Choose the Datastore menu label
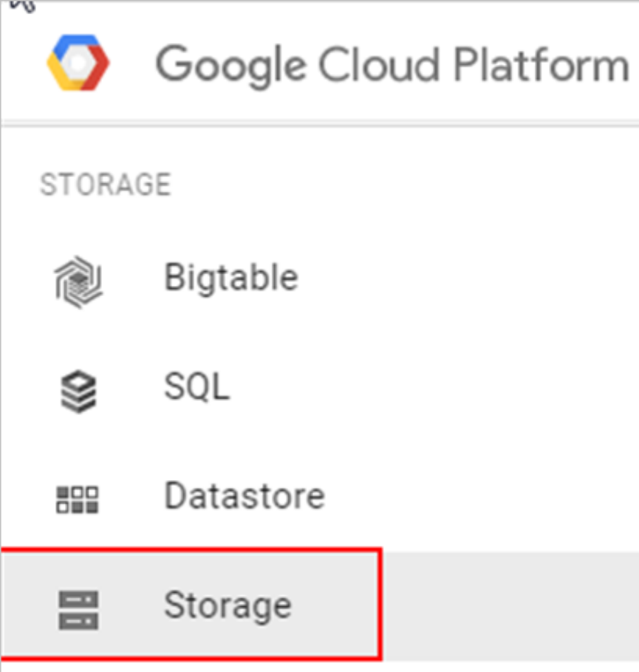This screenshot has width=639, height=672. [x=244, y=496]
